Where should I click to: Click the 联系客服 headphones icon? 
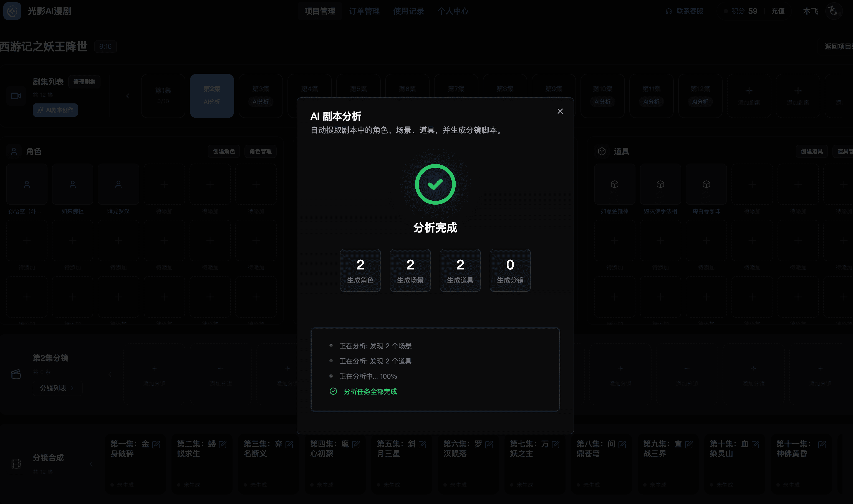coord(668,11)
